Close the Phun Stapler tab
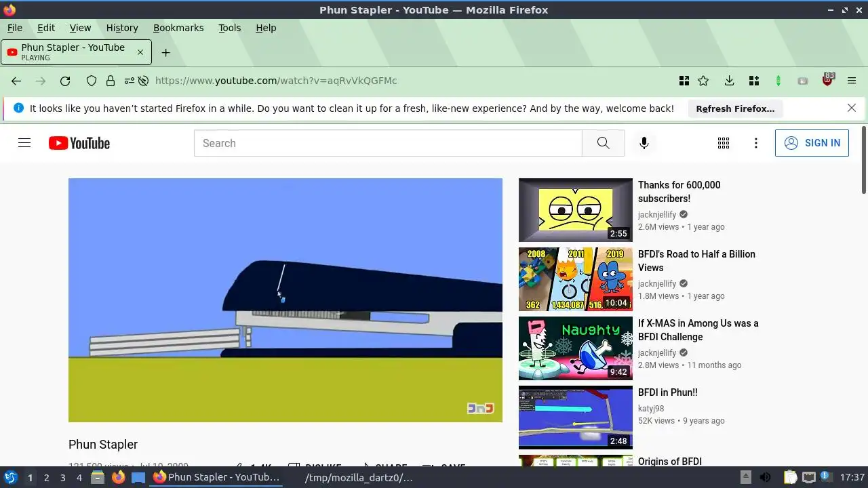This screenshot has width=868, height=488. (140, 52)
